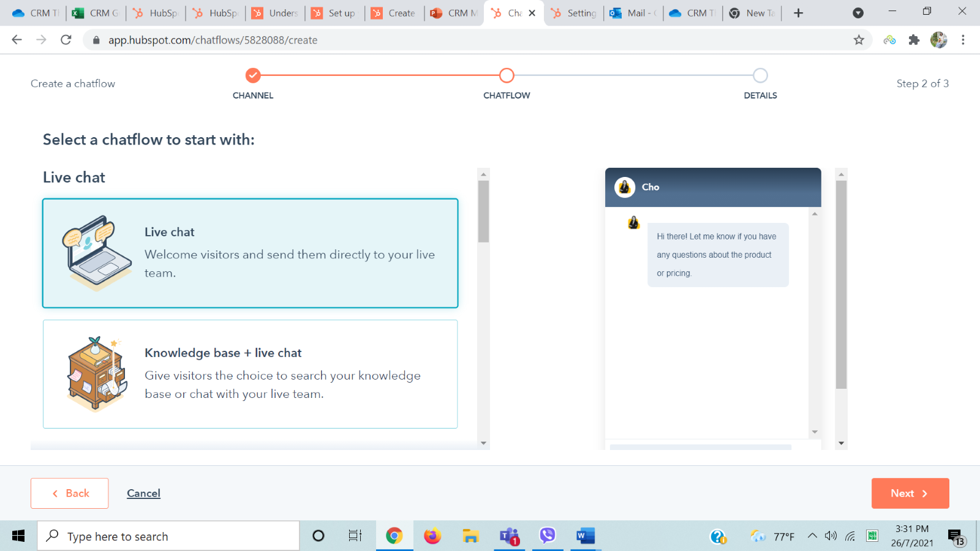Image resolution: width=980 pixels, height=551 pixels.
Task: Open a new browser tab
Action: [x=798, y=13]
